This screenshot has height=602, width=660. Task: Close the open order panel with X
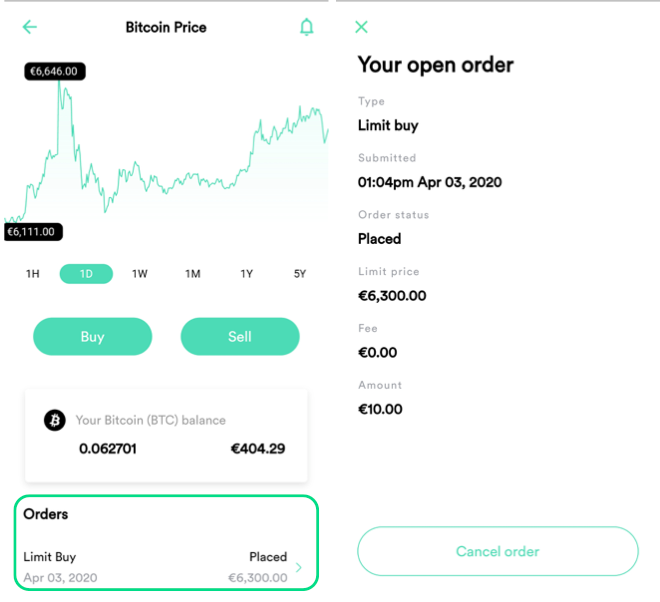[361, 27]
